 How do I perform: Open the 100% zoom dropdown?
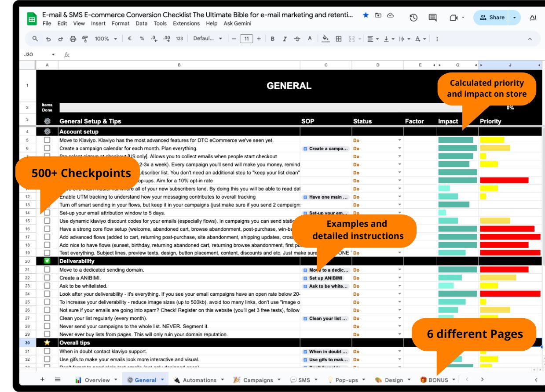pyautogui.click(x=106, y=39)
